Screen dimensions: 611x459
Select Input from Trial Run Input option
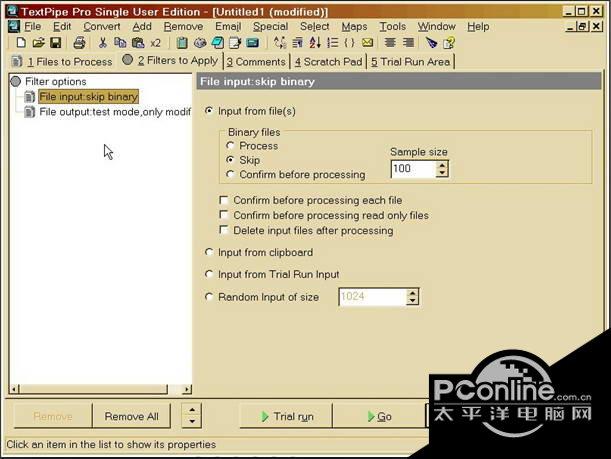[x=209, y=274]
